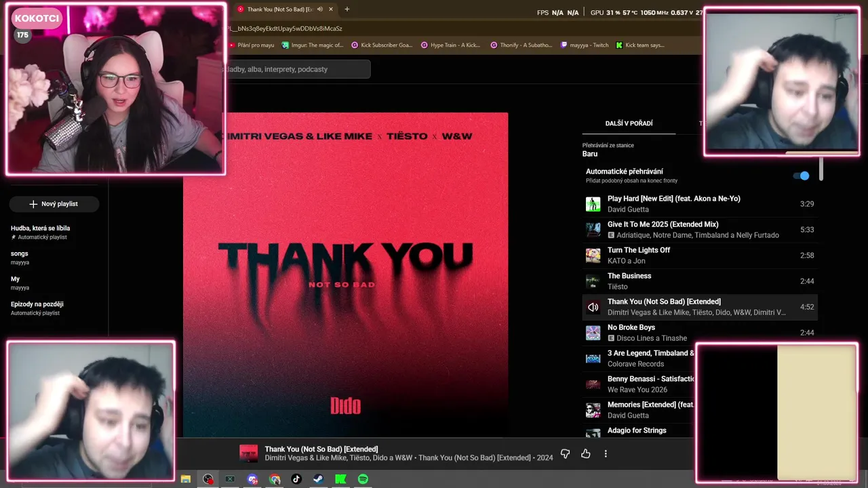Click the thumbs down dislike icon

click(565, 453)
